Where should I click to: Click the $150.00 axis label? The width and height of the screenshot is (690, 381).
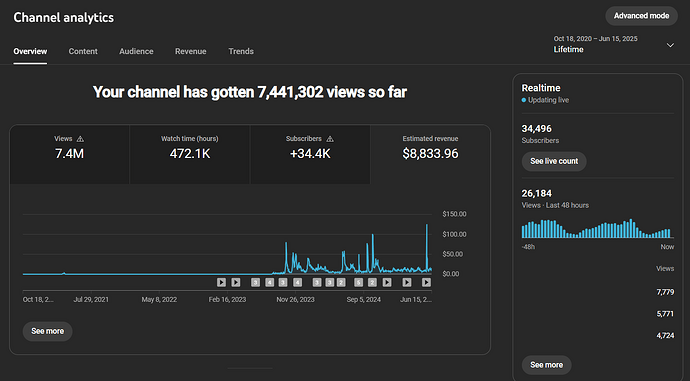coord(454,214)
